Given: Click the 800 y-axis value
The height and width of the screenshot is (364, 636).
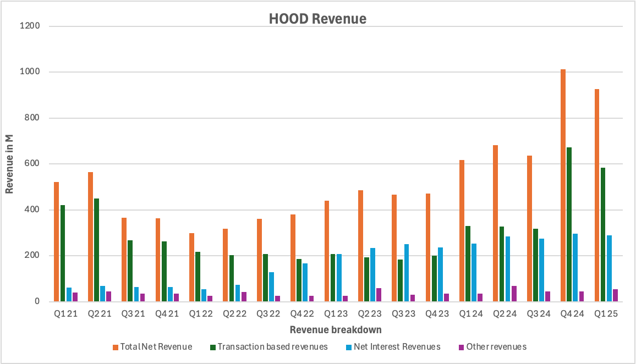Looking at the screenshot, I should [32, 118].
